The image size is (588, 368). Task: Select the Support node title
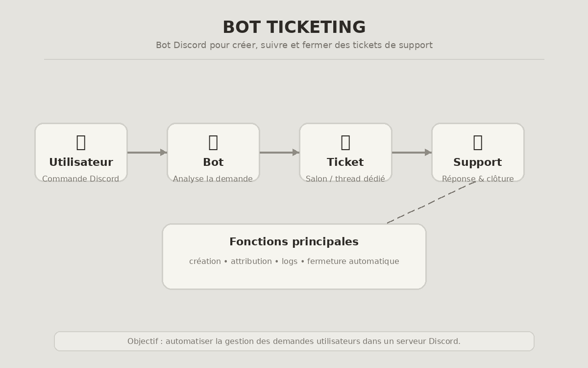(x=478, y=162)
